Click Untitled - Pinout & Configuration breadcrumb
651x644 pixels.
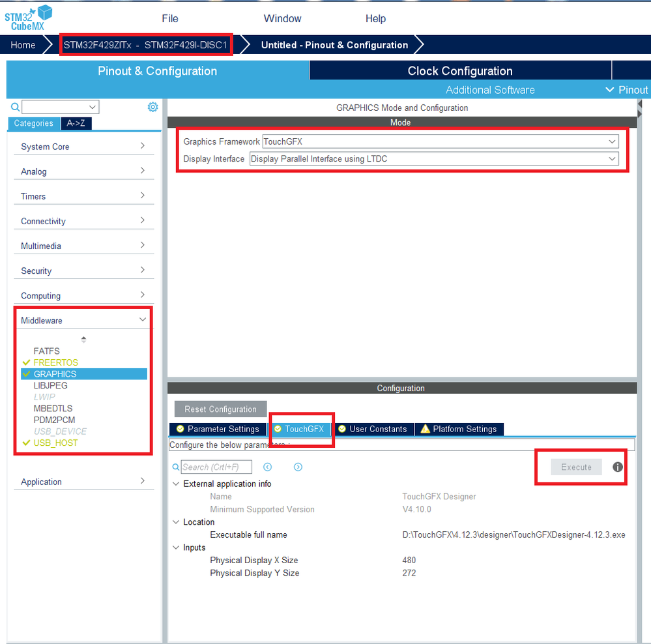click(x=334, y=45)
